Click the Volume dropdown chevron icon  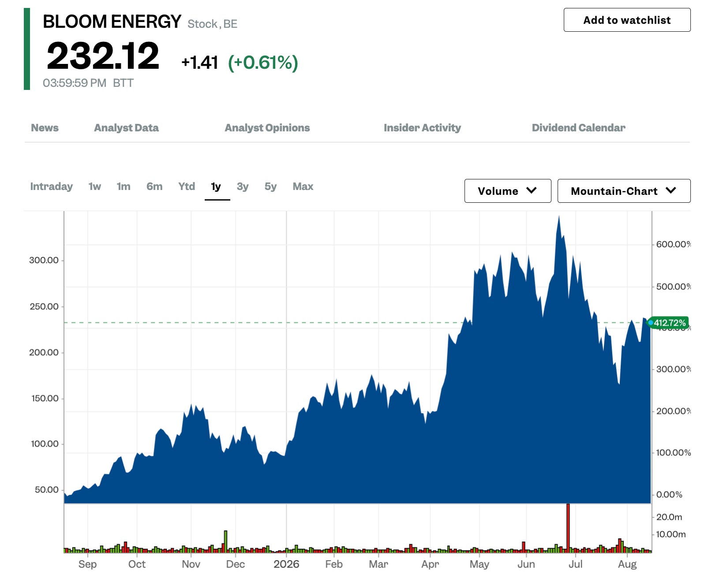[x=532, y=190]
